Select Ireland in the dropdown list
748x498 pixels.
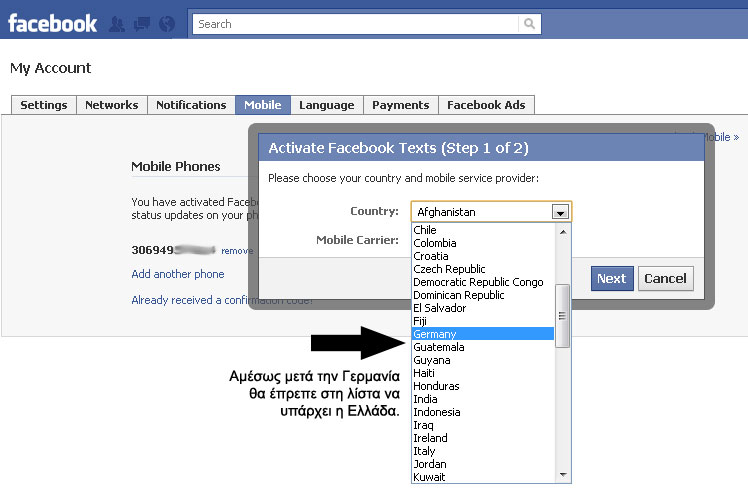click(483, 438)
